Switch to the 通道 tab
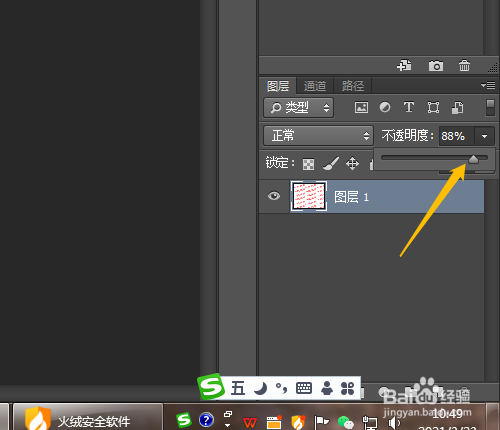This screenshot has height=430, width=500. click(x=315, y=86)
